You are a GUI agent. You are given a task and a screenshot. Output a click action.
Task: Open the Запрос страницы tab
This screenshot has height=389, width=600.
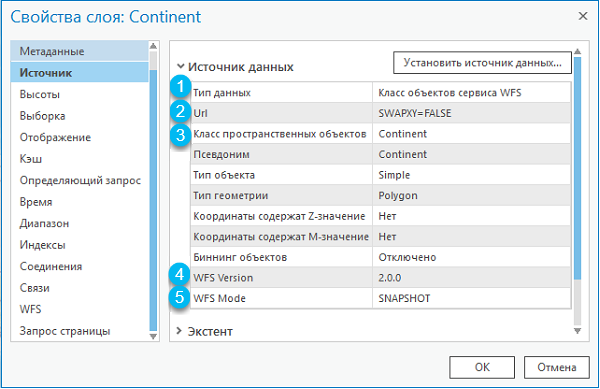80,331
